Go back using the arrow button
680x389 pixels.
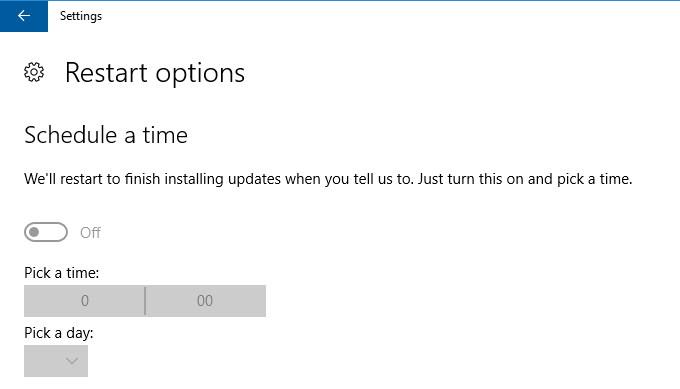coord(24,16)
